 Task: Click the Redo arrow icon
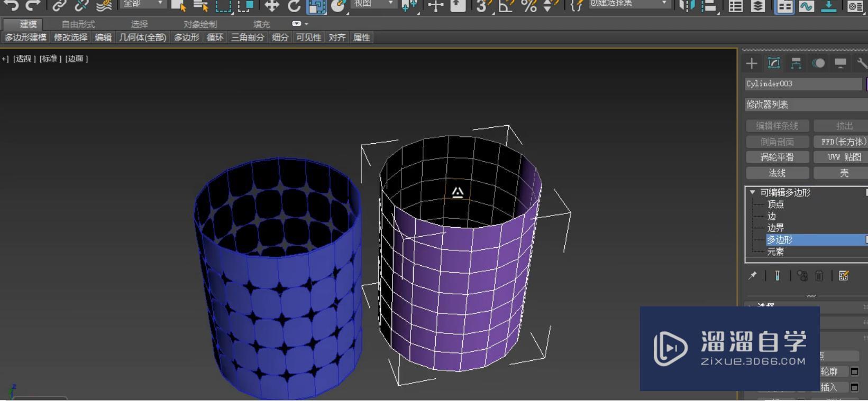coord(33,5)
